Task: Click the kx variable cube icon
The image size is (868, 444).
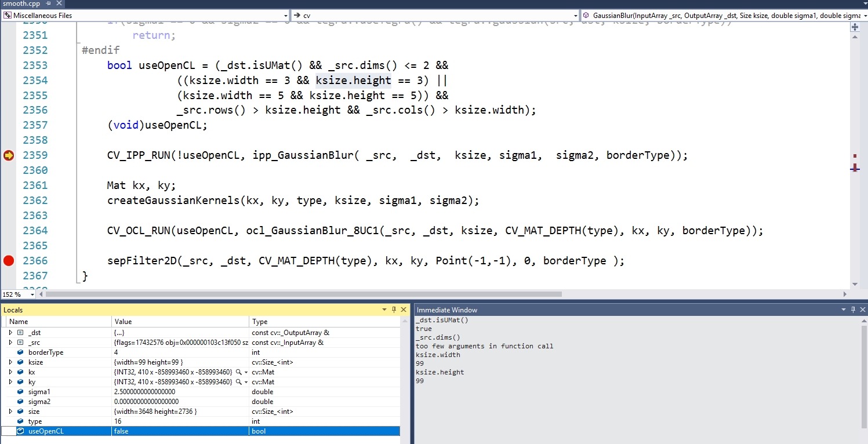Action: point(20,372)
